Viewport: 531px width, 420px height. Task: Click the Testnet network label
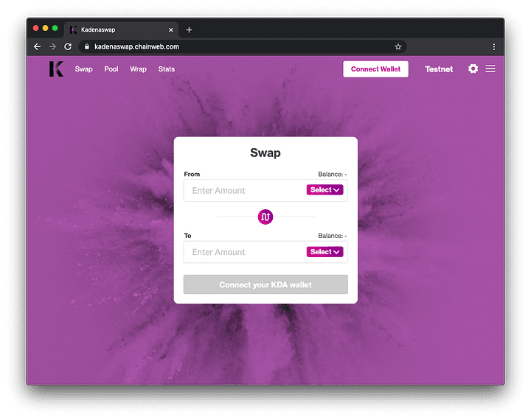tap(439, 69)
